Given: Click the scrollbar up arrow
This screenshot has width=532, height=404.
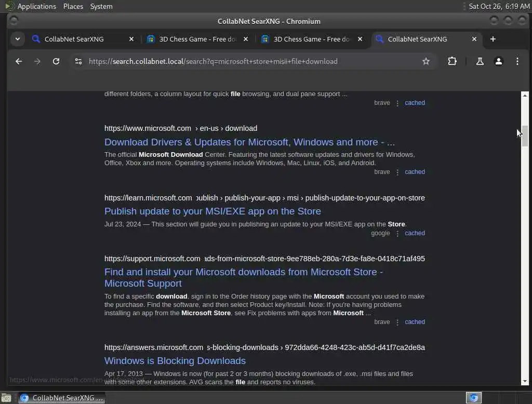Looking at the screenshot, I should click(x=525, y=96).
